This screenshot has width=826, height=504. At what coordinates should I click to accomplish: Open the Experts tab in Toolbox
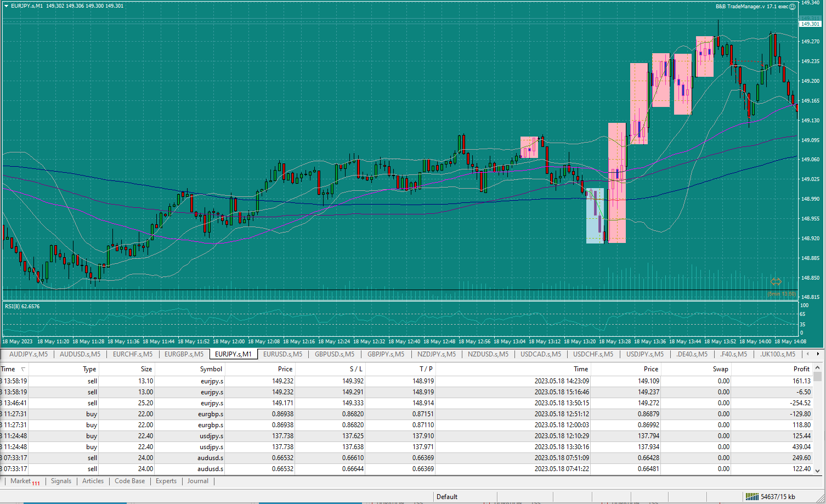[166, 481]
